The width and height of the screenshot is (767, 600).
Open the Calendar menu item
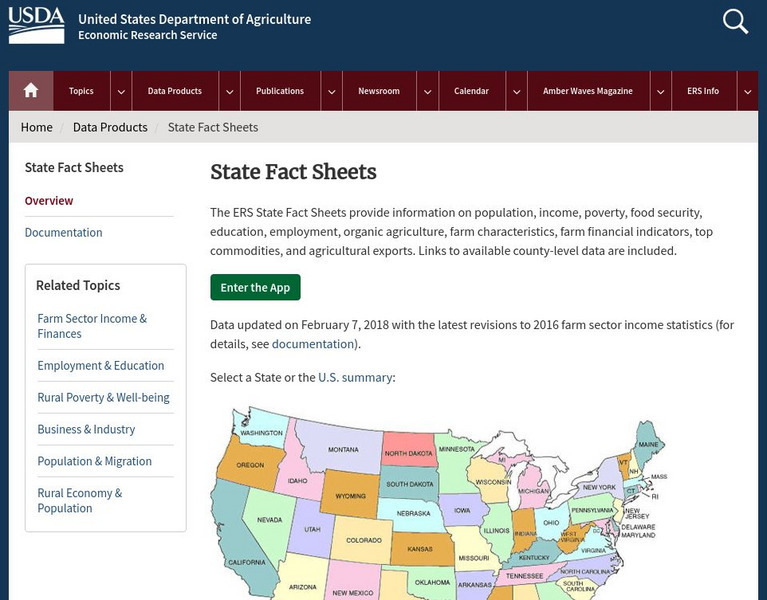coord(471,91)
